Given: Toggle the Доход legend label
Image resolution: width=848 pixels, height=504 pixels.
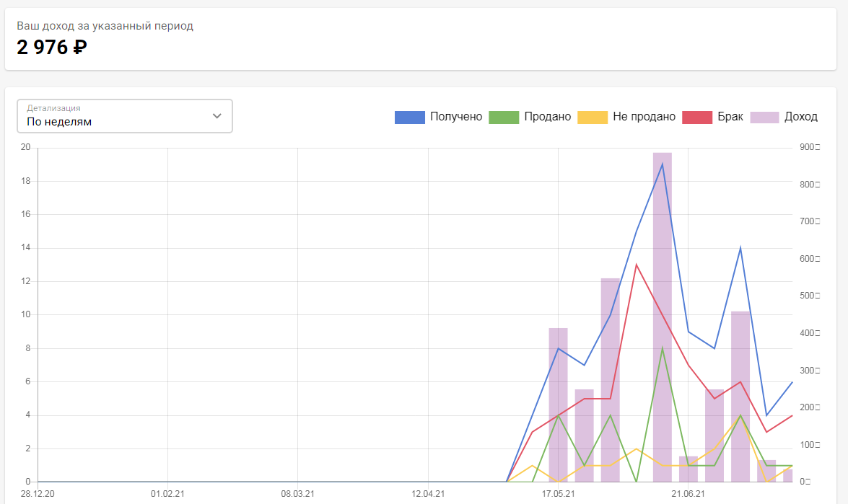Looking at the screenshot, I should tap(800, 117).
